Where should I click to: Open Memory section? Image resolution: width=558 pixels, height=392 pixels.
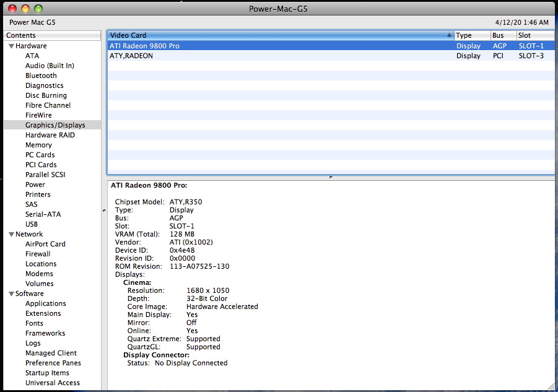(38, 145)
